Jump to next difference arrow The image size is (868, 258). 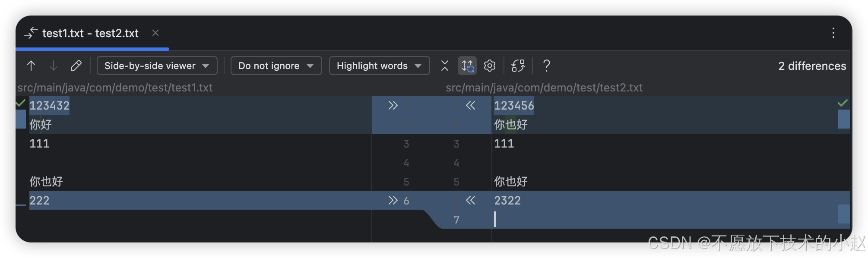pos(53,66)
